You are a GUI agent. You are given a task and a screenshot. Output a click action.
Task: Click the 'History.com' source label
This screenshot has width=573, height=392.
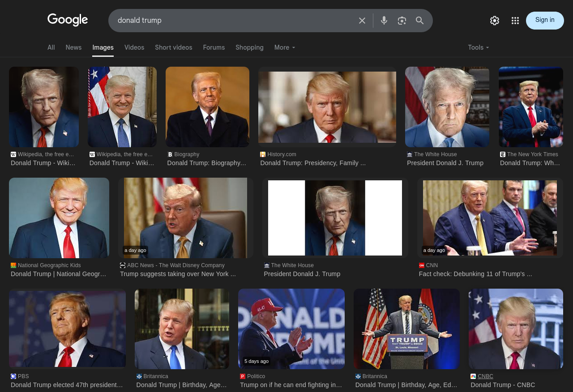coord(282,154)
